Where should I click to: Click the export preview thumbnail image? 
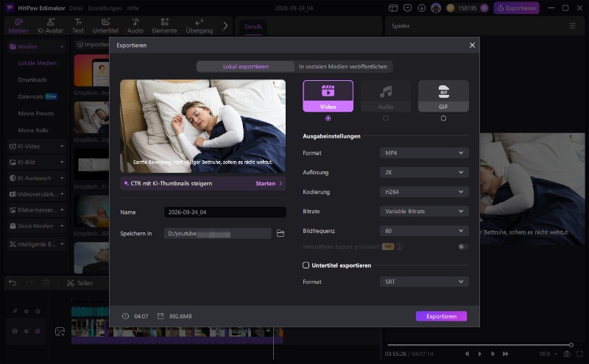[203, 126]
